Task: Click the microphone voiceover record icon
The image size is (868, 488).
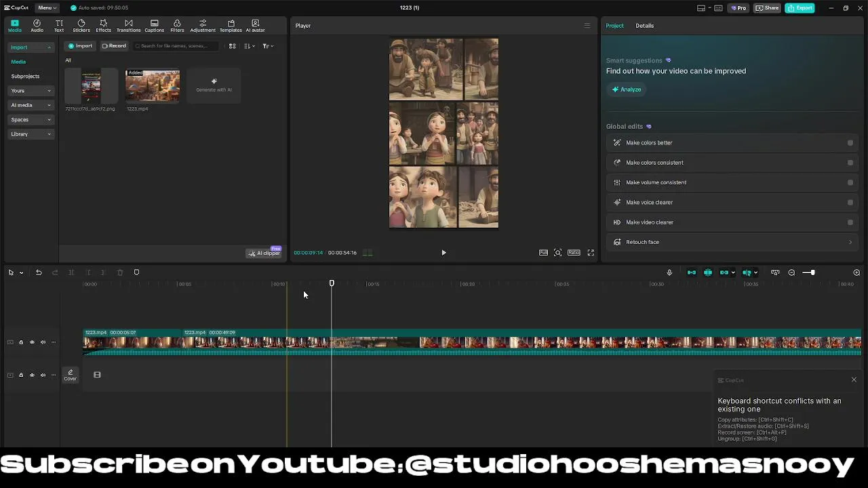Action: pos(669,272)
